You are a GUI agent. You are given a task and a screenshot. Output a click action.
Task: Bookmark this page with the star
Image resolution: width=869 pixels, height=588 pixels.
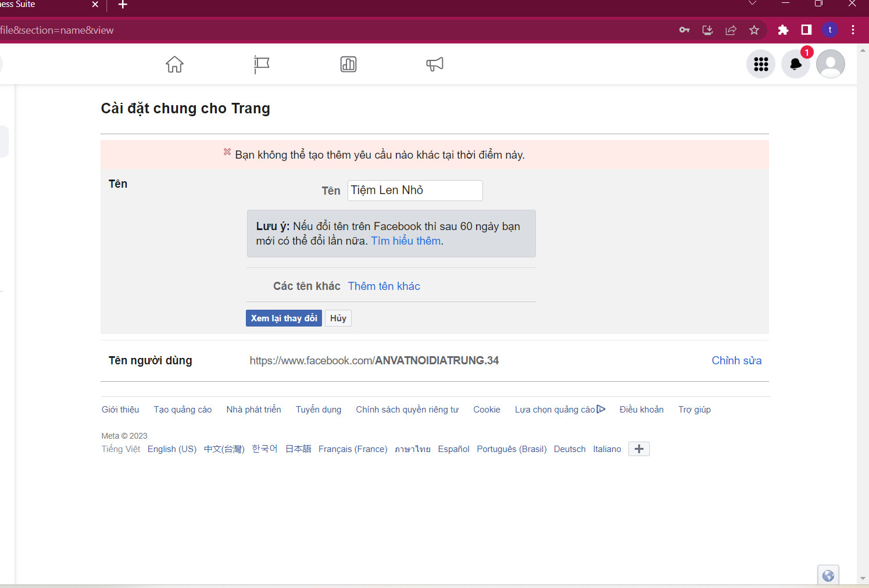(754, 30)
